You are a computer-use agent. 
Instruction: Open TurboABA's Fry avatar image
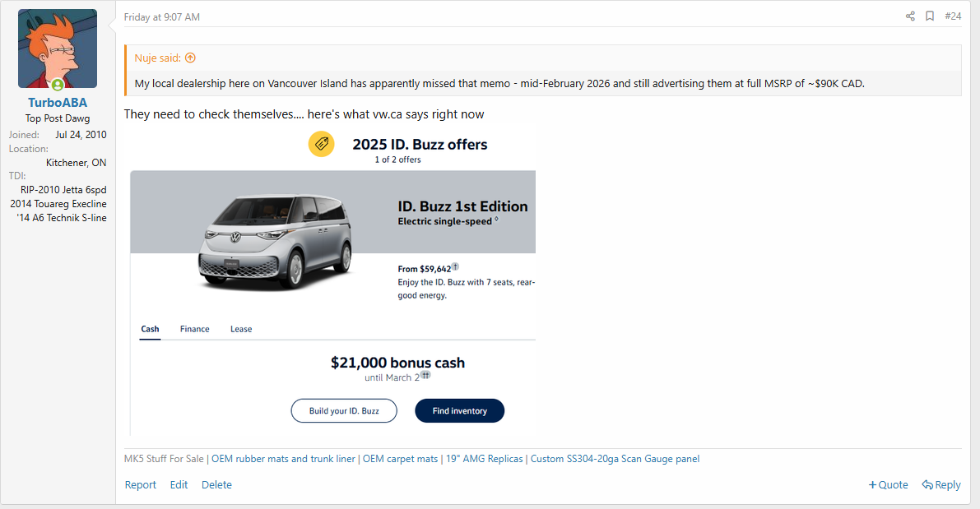(58, 49)
